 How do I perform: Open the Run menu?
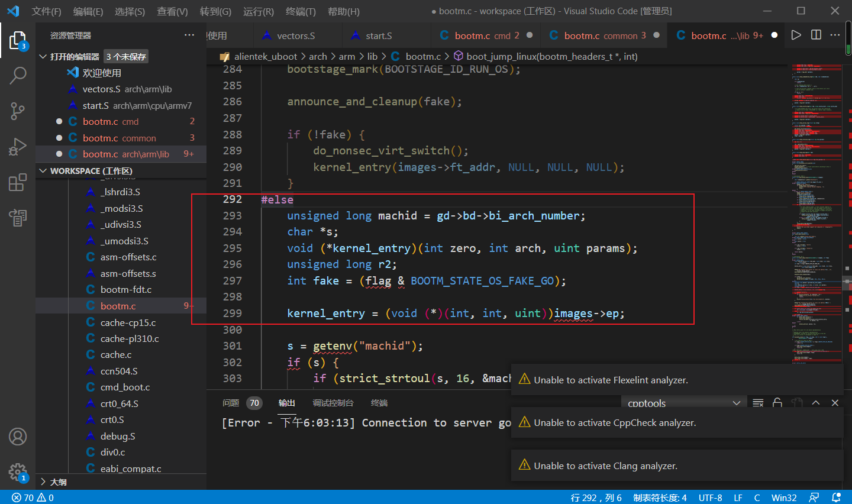pos(259,11)
